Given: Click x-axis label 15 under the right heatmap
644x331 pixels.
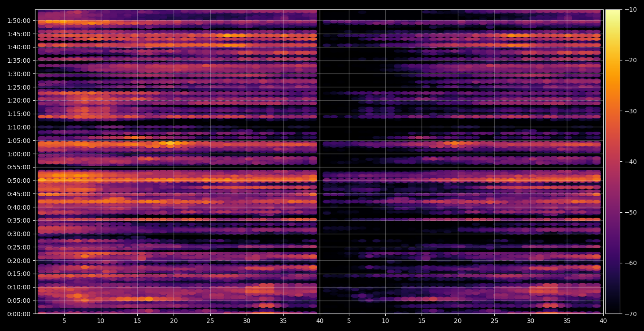Looking at the screenshot, I should pos(422,321).
